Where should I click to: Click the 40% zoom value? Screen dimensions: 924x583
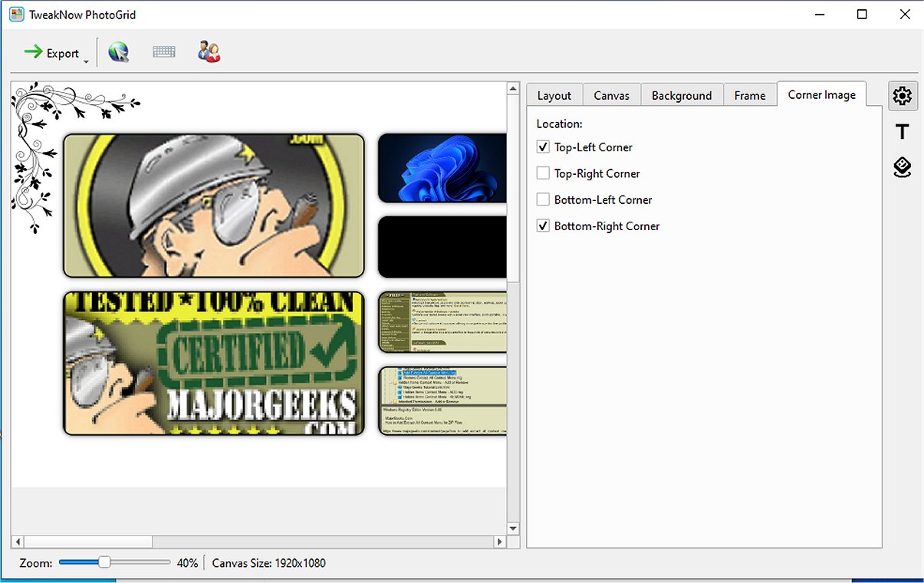(x=187, y=563)
